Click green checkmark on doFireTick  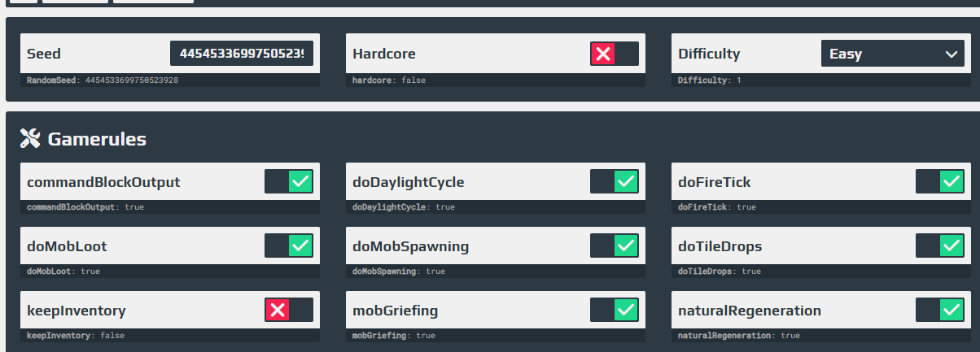pyautogui.click(x=952, y=181)
